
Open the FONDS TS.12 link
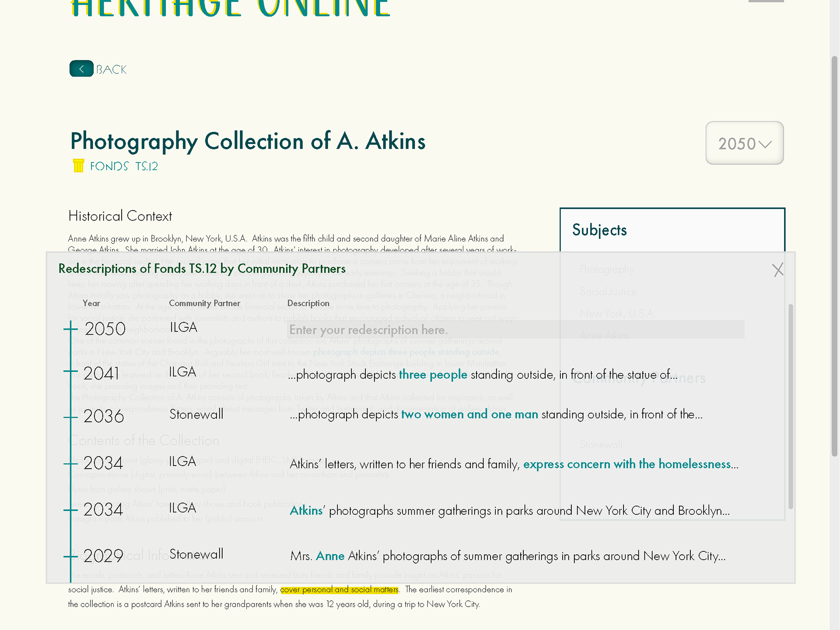124,166
